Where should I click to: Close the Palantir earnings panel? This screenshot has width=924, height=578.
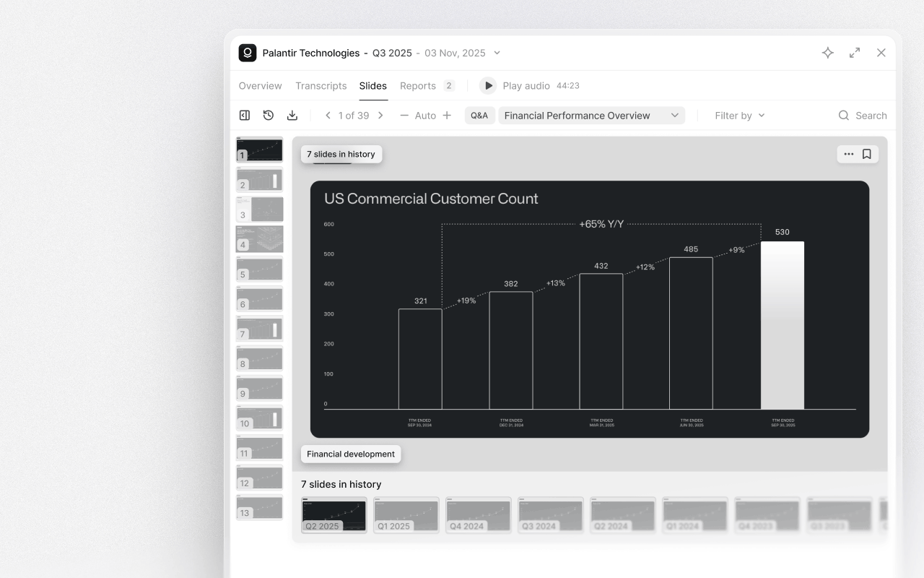pyautogui.click(x=881, y=53)
